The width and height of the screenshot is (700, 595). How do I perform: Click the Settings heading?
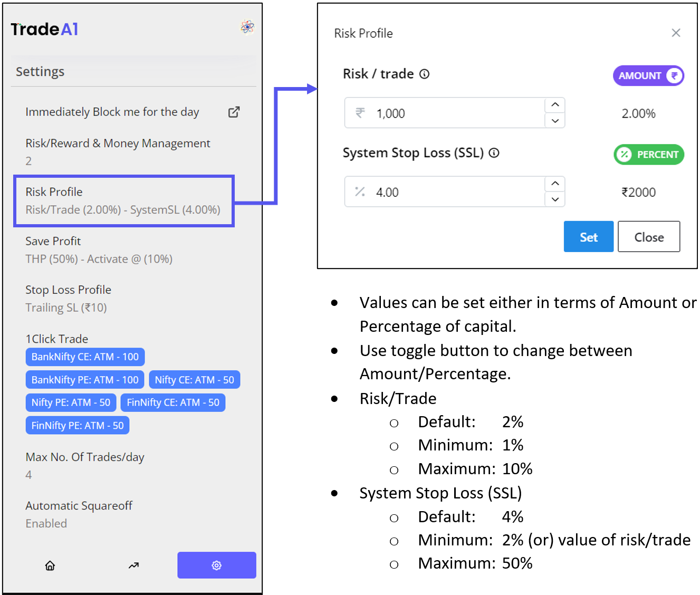coord(40,72)
